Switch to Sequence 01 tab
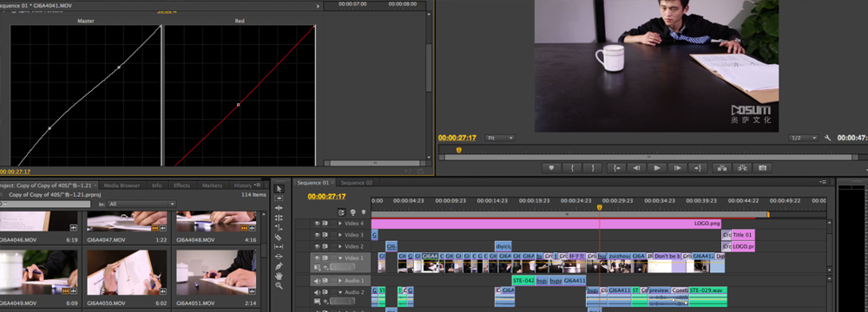 [313, 183]
